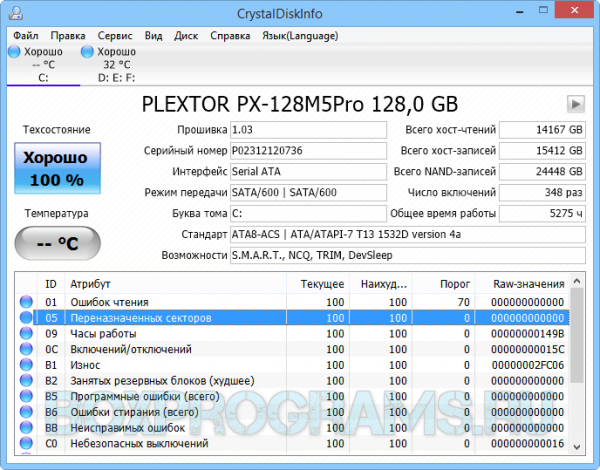600x470 pixels.
Task: Select the Программные ошибки (всего) row
Action: pyautogui.click(x=292, y=396)
